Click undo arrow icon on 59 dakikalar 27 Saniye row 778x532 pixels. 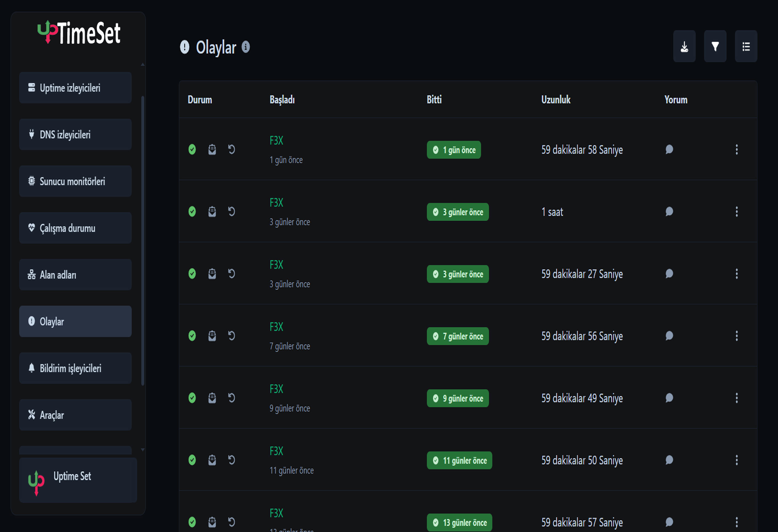coord(231,274)
